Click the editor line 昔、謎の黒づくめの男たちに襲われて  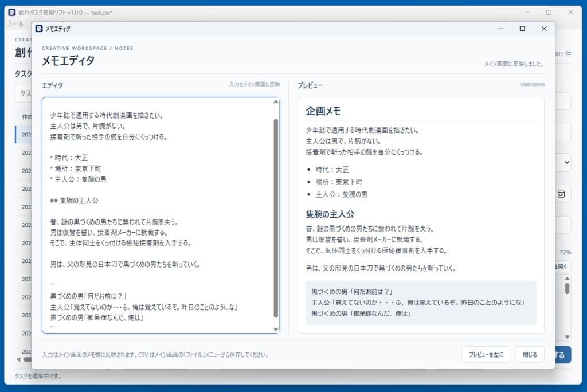click(115, 222)
